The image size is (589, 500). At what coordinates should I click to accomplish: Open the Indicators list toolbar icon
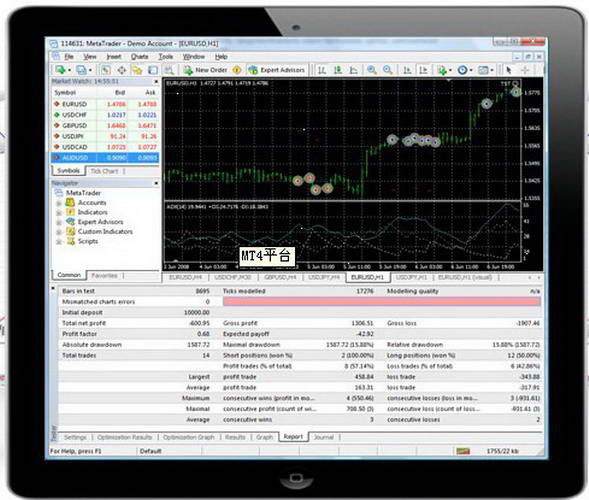442,70
